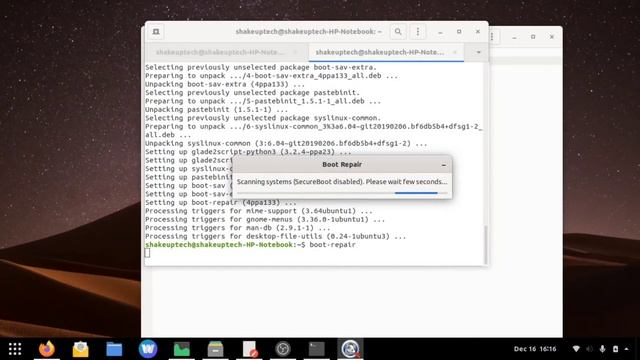The height and width of the screenshot is (360, 640).
Task: Click 'Processing triggers for man-db' line
Action: coord(238,228)
